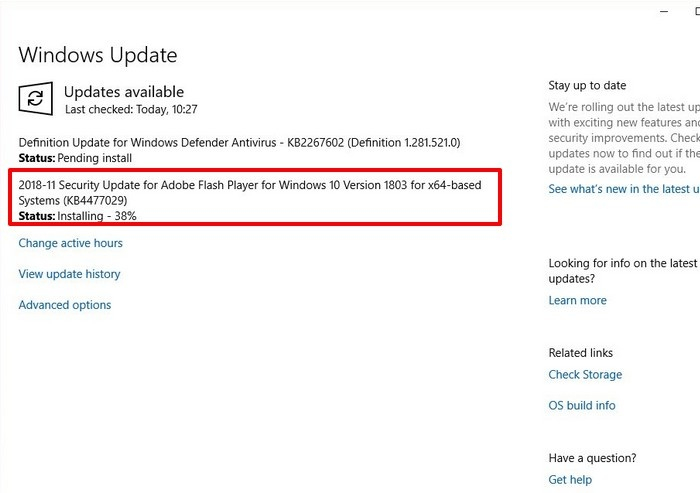Click the Learn more link
700x493 pixels.
tap(577, 300)
